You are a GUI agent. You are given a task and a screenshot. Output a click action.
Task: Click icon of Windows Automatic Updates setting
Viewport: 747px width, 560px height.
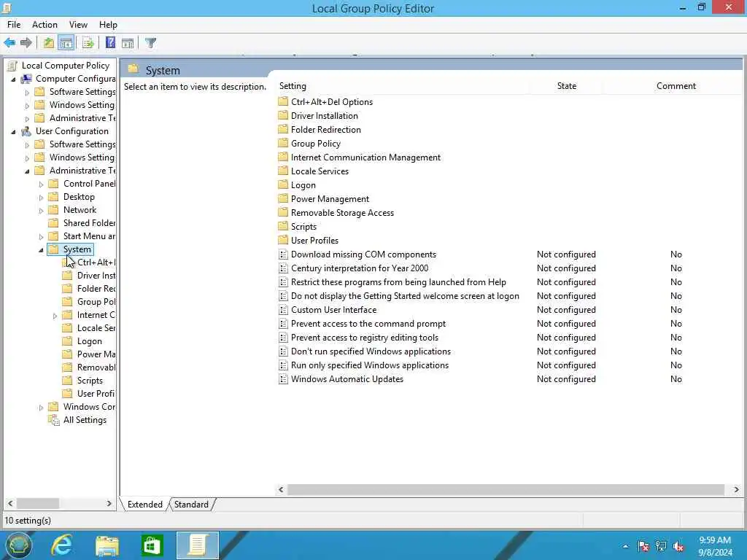coord(283,379)
